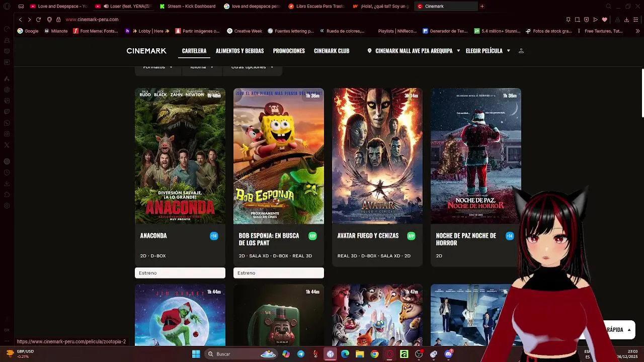Launch Telegram from the taskbar
The image size is (644, 362).
pos(301,354)
